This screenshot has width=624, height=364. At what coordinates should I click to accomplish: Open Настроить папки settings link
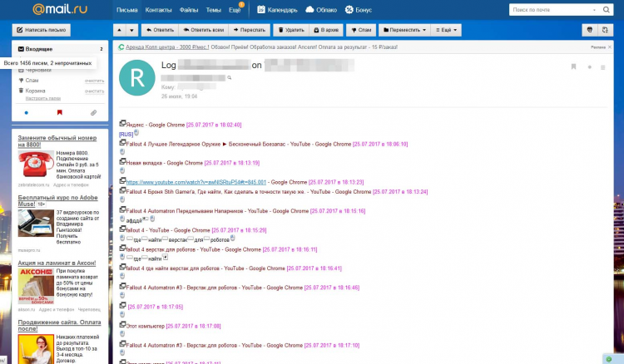coord(43,98)
